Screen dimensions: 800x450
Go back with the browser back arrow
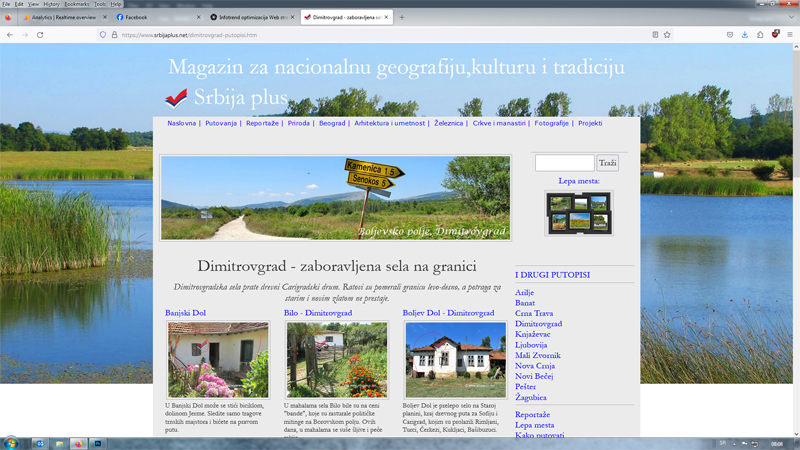tap(10, 35)
